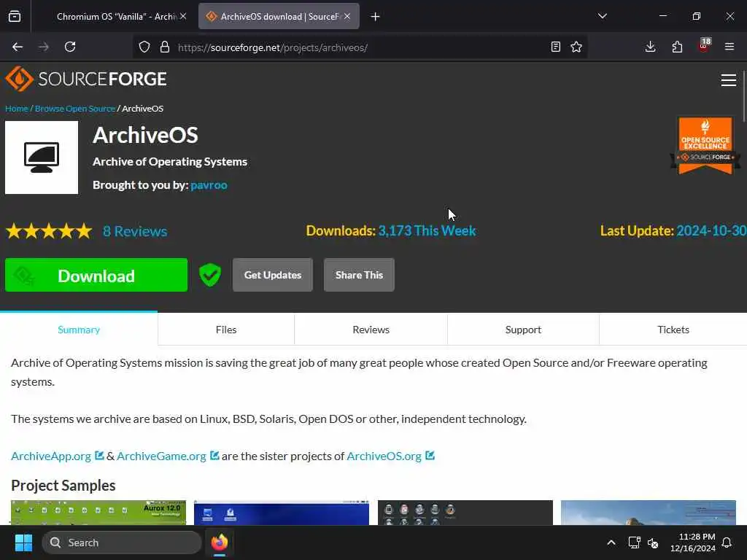Click the address bar URL field
Viewport: 747px width, 560px height.
[360, 47]
